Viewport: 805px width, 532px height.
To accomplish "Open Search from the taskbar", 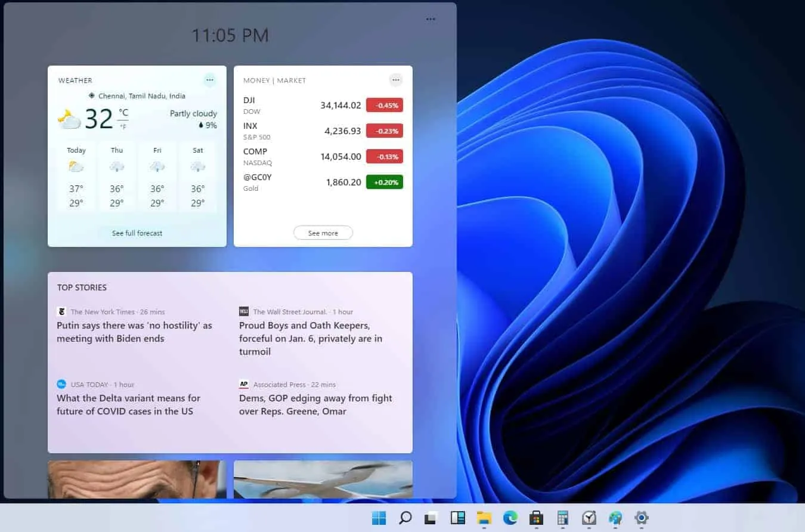I will tap(405, 519).
